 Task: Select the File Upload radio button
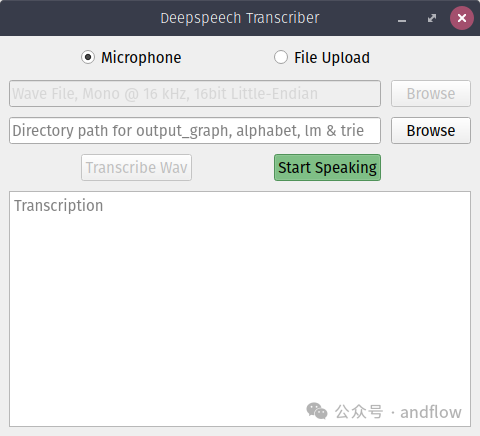coord(281,57)
